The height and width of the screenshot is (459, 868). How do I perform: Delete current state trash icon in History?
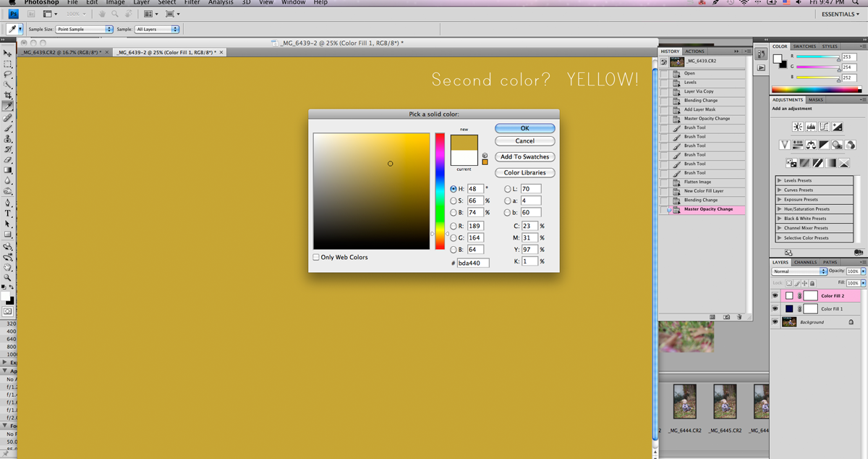pos(740,317)
